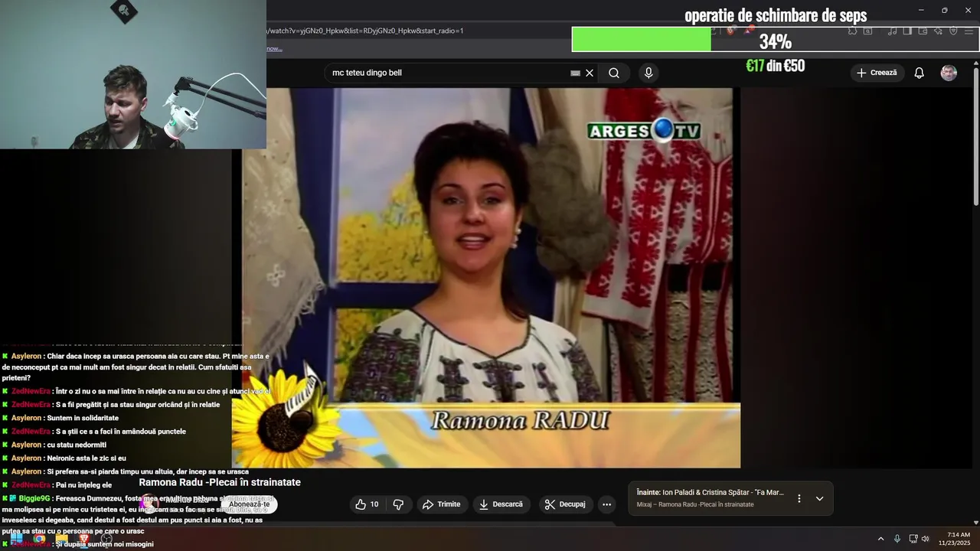Open Leo AI sparkle icon
This screenshot has width=980, height=551.
tap(938, 31)
